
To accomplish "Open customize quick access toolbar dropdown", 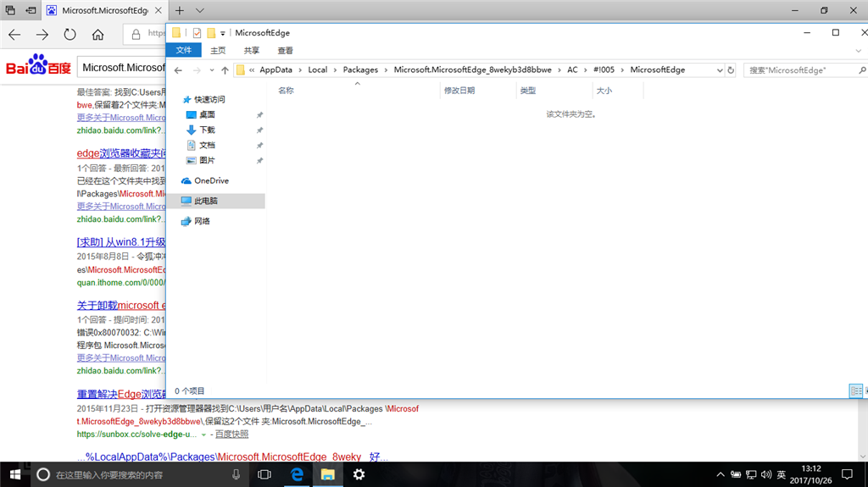I will click(x=223, y=33).
